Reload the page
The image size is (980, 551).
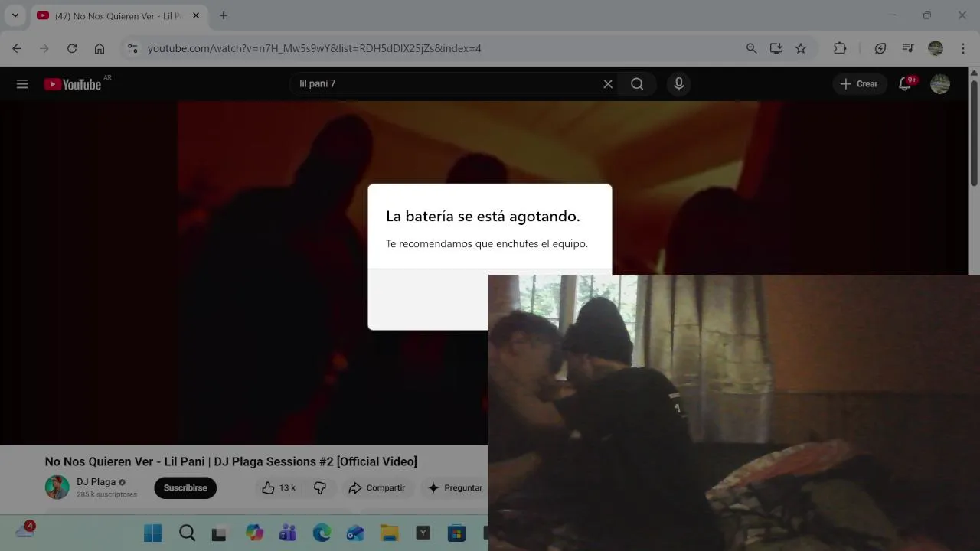click(72, 48)
